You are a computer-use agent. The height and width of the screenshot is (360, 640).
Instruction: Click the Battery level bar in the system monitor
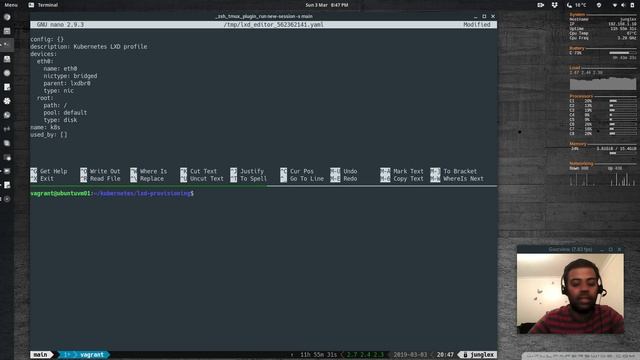[622, 53]
